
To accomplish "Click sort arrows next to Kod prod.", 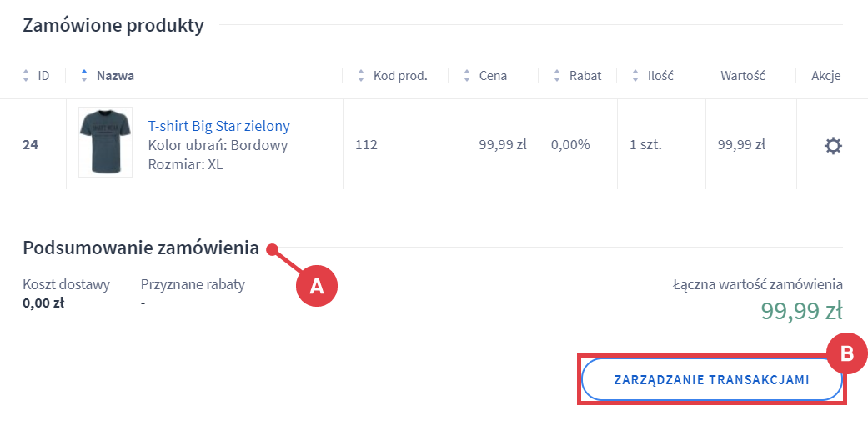I will [x=360, y=76].
